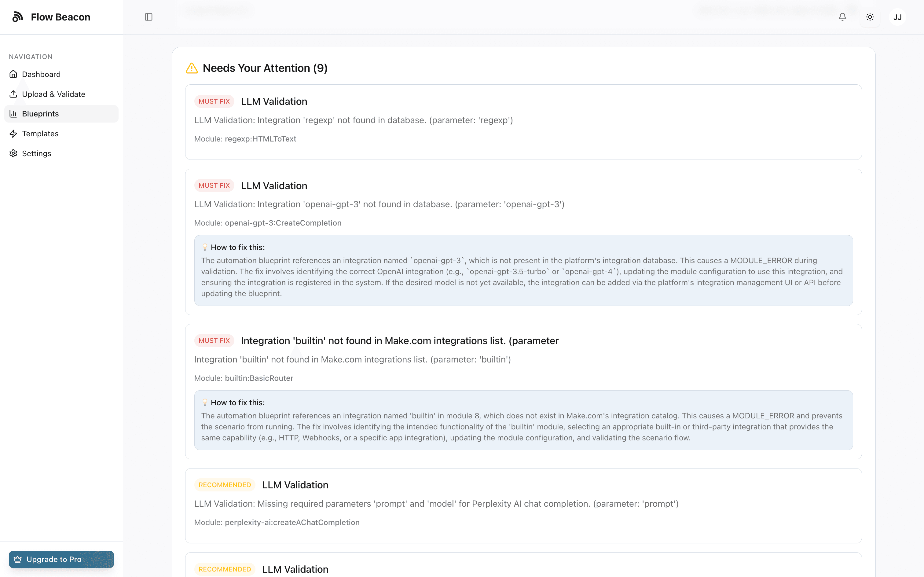
Task: Click lightbulb in openai-gpt-3 fix hint
Action: point(205,247)
